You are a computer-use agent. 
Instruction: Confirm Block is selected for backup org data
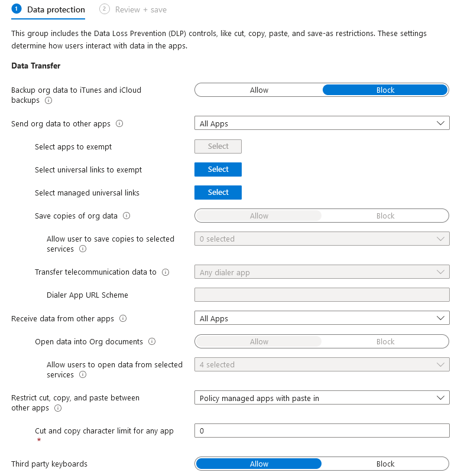coord(385,90)
